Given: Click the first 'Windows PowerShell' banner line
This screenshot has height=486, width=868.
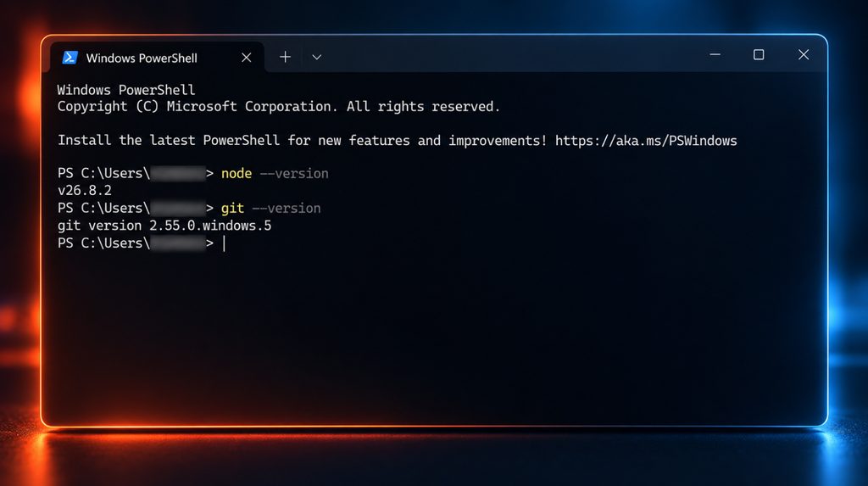Looking at the screenshot, I should coord(126,90).
